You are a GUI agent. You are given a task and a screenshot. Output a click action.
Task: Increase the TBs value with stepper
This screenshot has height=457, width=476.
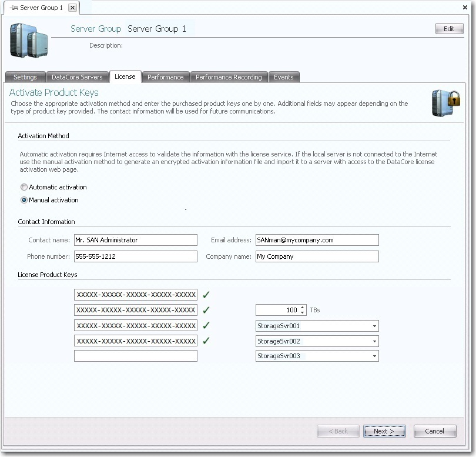click(x=303, y=308)
